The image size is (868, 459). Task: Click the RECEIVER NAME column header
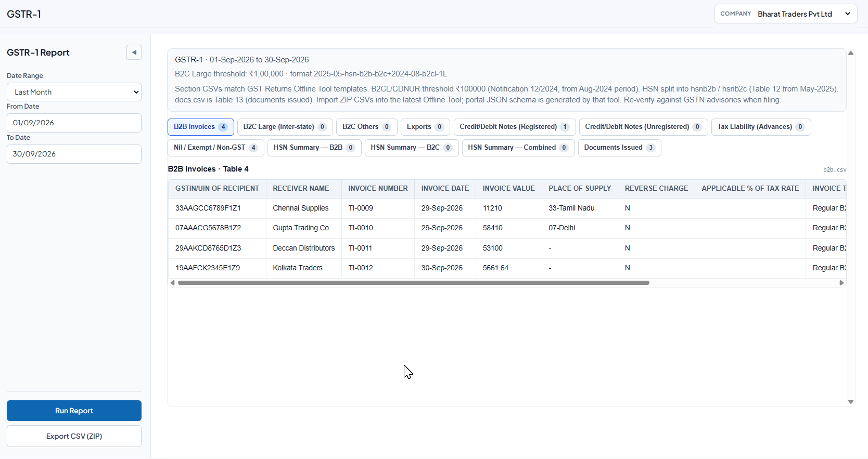303,189
